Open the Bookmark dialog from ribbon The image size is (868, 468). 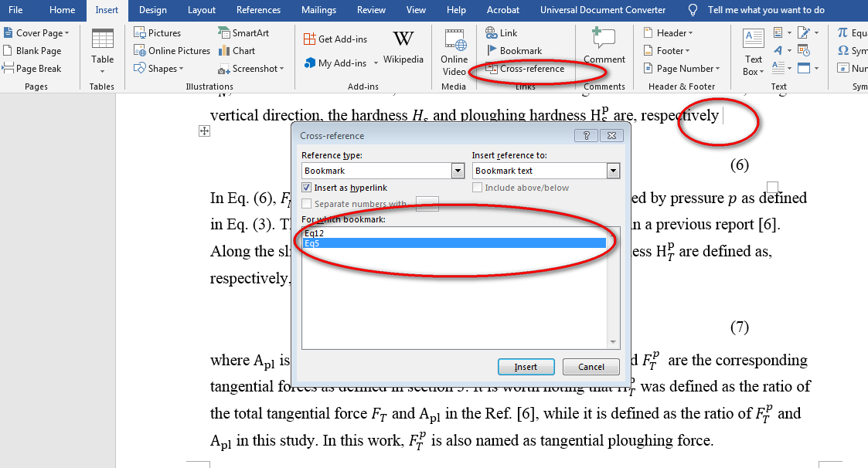(514, 51)
